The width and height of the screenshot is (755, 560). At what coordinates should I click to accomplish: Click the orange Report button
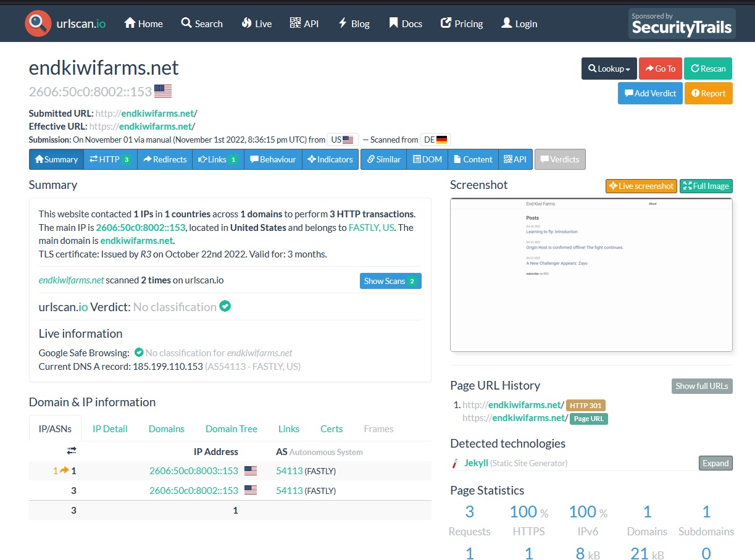(x=708, y=93)
